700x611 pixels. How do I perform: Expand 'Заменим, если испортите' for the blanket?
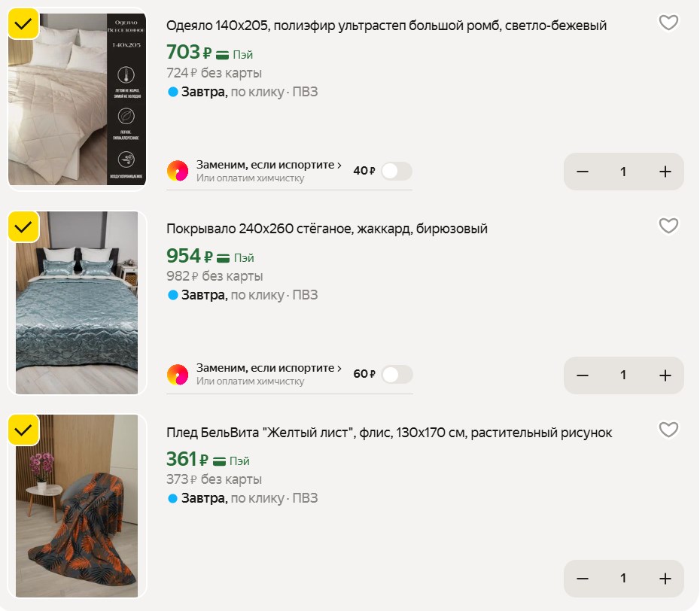coord(269,165)
